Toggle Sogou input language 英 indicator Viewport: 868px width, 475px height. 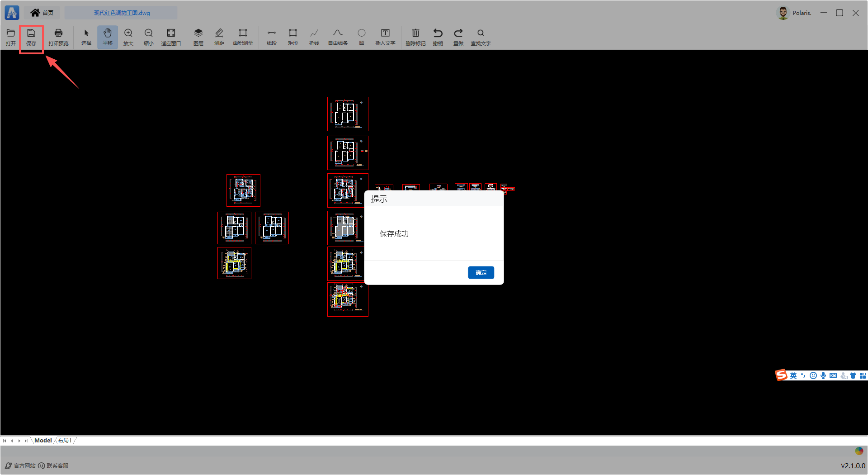point(793,375)
